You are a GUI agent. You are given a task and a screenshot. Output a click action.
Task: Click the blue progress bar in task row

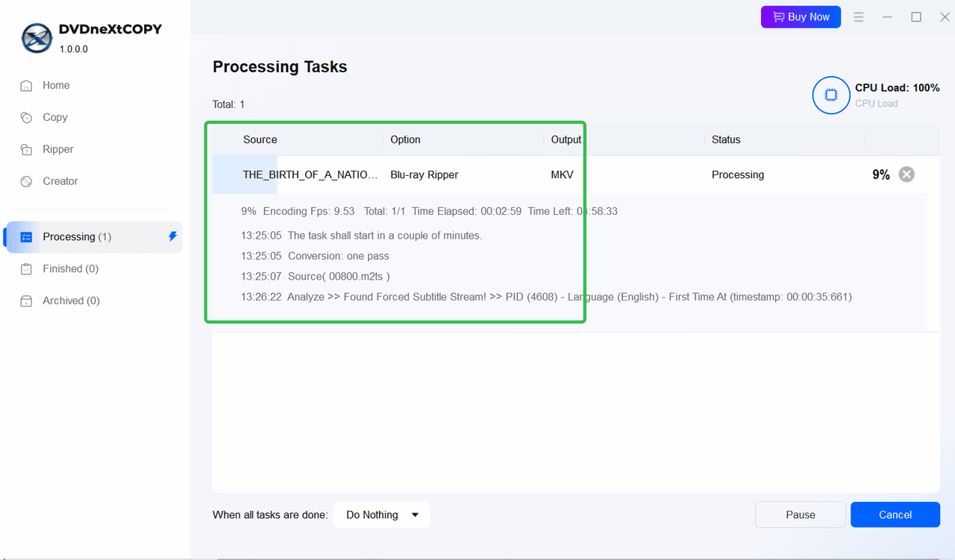point(245,174)
